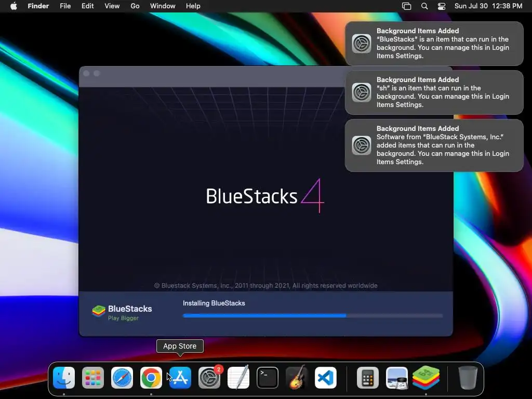Open GarageBand from the Dock
This screenshot has width=532, height=399.
coord(297,378)
